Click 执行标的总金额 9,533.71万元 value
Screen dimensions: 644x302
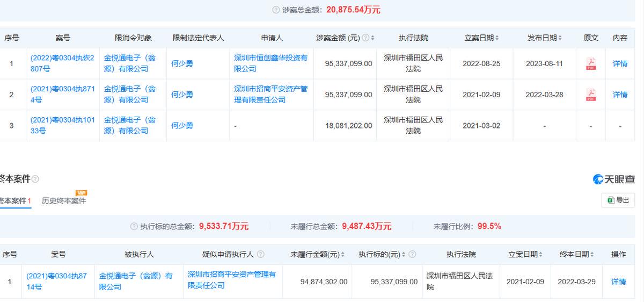pyautogui.click(x=224, y=226)
